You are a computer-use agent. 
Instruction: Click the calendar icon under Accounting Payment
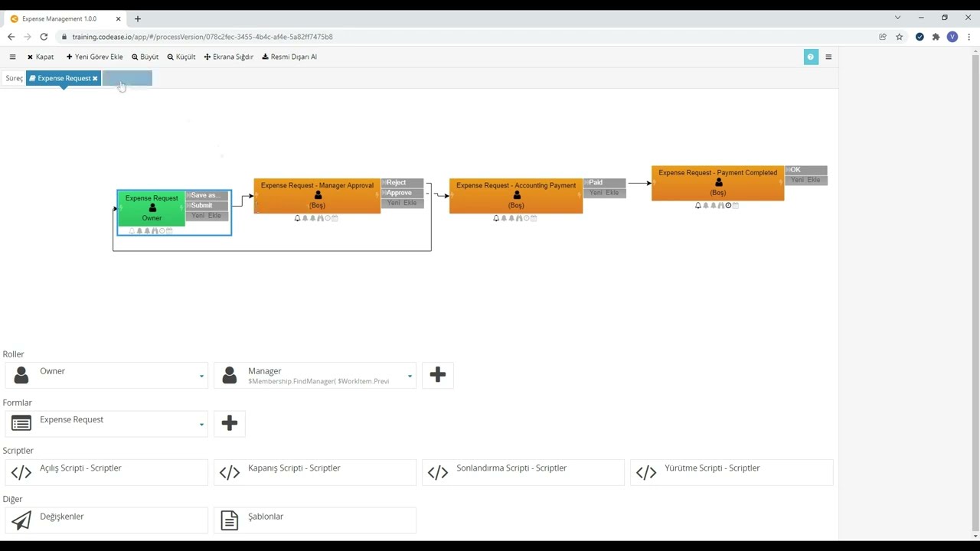(x=534, y=218)
